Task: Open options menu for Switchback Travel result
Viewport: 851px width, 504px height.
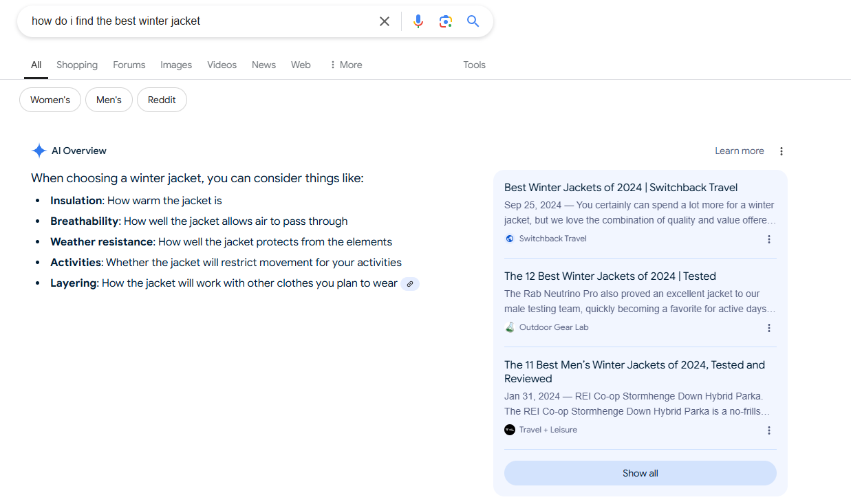Action: click(x=769, y=239)
